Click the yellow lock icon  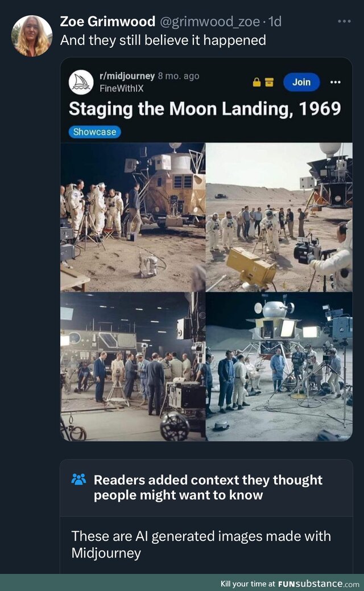point(257,82)
